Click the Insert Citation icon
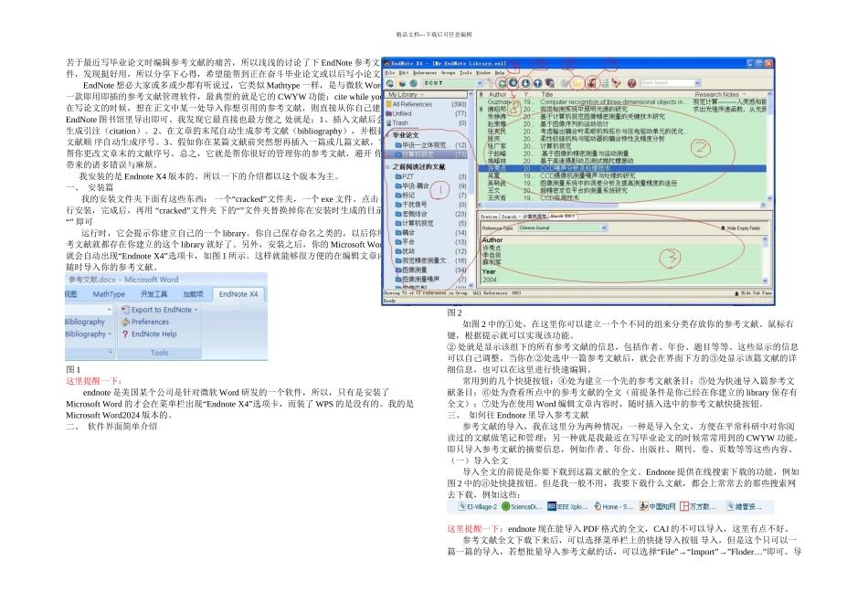This screenshot has width=868, height=614. tap(590, 83)
